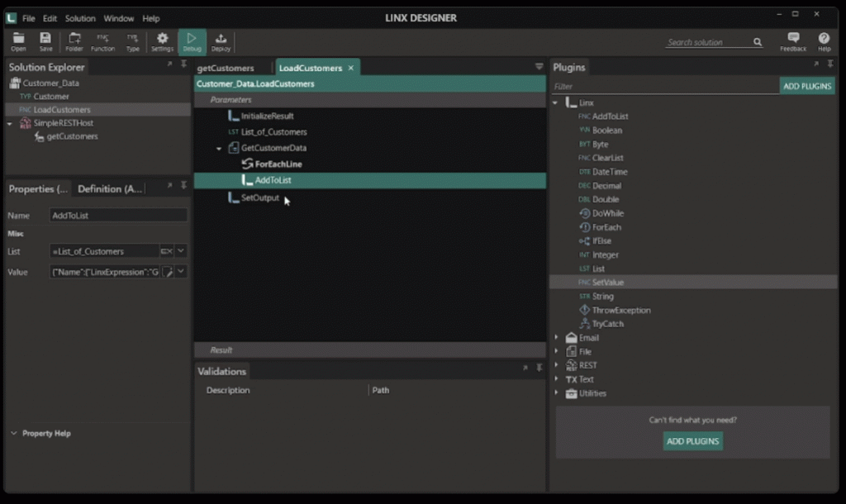This screenshot has width=846, height=504.
Task: Open the Edit menu
Action: [50, 18]
